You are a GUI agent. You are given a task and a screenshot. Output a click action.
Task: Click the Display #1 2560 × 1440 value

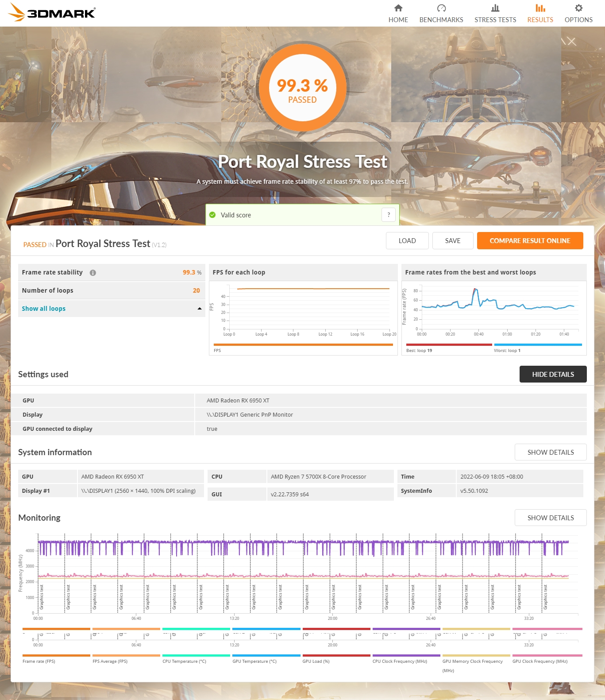(x=138, y=491)
